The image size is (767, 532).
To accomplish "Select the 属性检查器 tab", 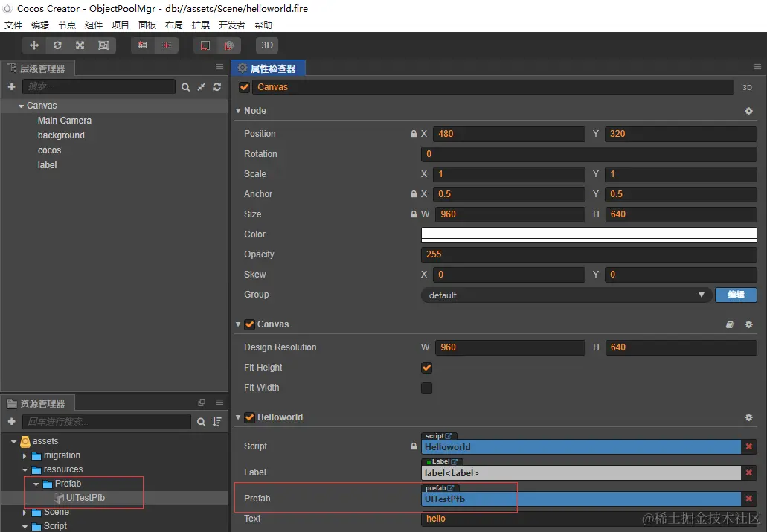I will pyautogui.click(x=268, y=68).
